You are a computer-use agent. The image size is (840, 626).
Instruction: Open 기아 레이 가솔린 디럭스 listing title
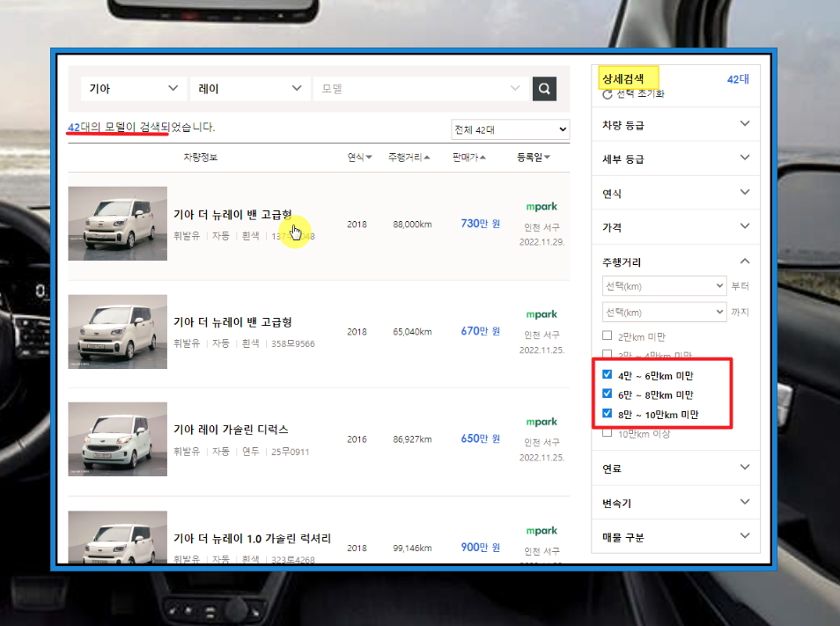click(231, 430)
